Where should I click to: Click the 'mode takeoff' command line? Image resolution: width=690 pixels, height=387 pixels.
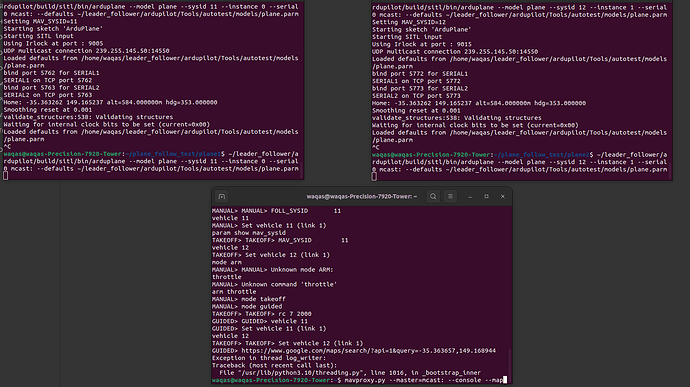pos(263,299)
